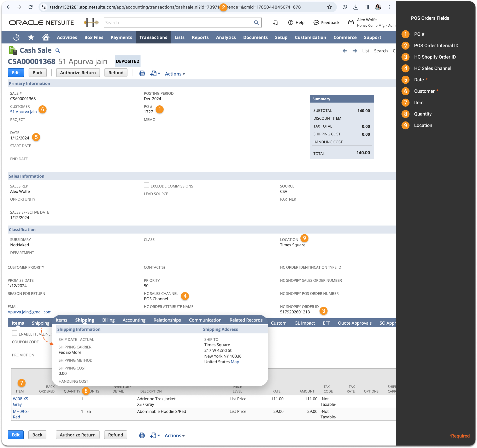The image size is (477, 448).
Task: Tick Exclude Commissions checkbox
Action: point(146,185)
